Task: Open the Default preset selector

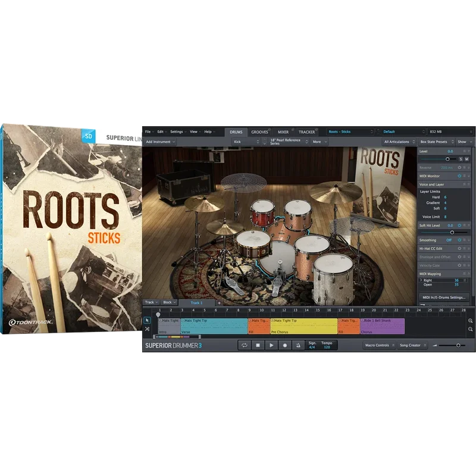Action: point(403,131)
